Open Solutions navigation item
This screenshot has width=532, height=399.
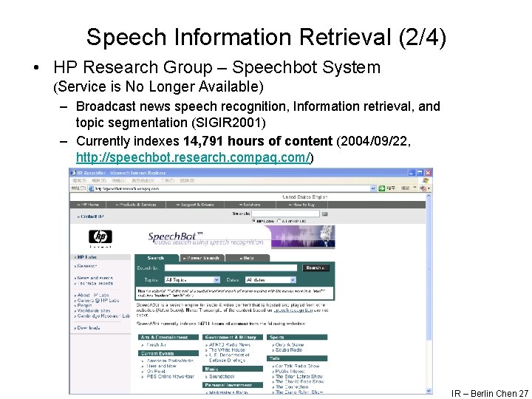[250, 205]
